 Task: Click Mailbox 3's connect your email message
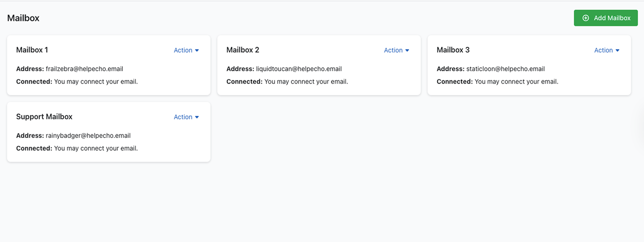click(x=516, y=82)
